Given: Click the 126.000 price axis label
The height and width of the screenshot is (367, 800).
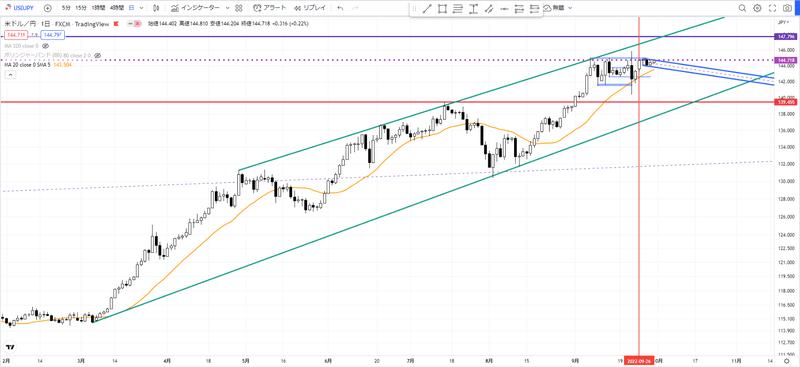Looking at the screenshot, I should point(786,217).
